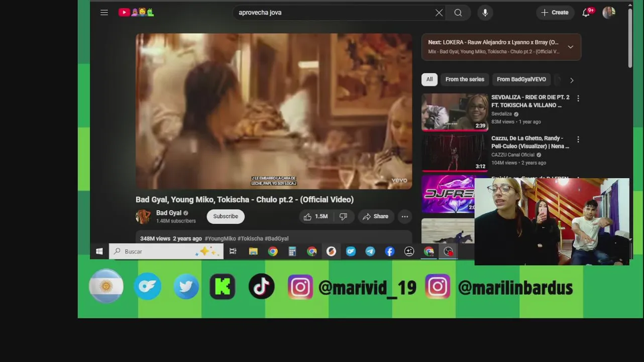The image size is (644, 362).
Task: Open the account avatar menu
Action: click(x=609, y=13)
